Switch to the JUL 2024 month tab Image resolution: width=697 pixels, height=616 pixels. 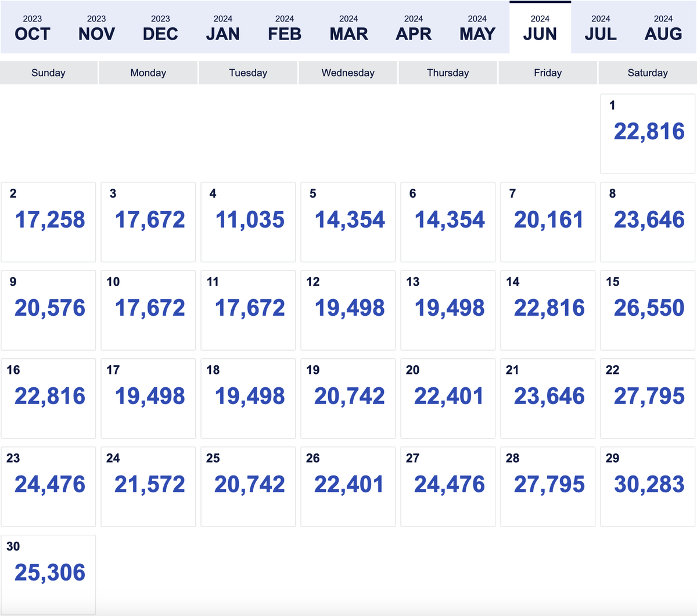coord(600,26)
